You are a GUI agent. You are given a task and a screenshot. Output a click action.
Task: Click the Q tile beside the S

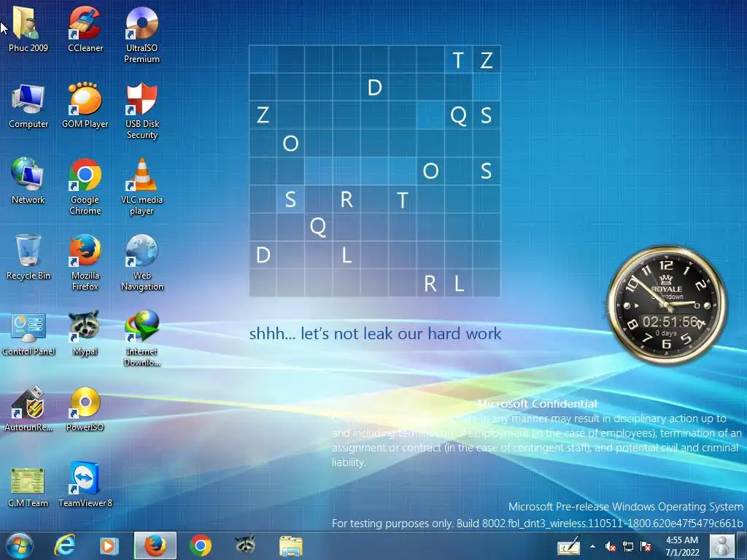coord(458,115)
